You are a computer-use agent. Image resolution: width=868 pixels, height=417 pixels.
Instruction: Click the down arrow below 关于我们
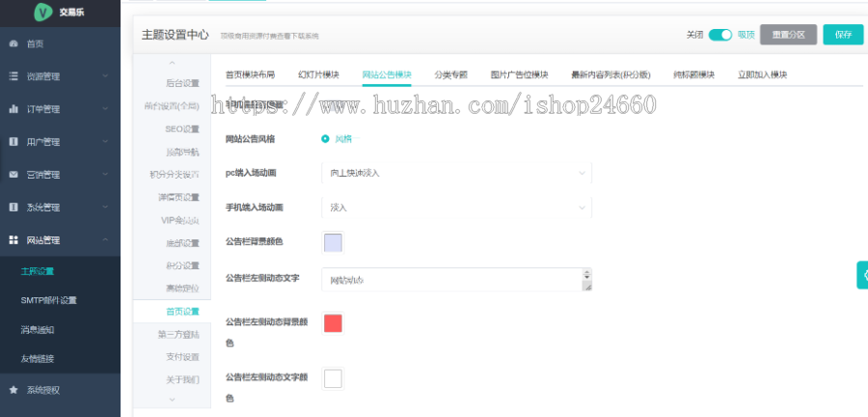click(172, 400)
